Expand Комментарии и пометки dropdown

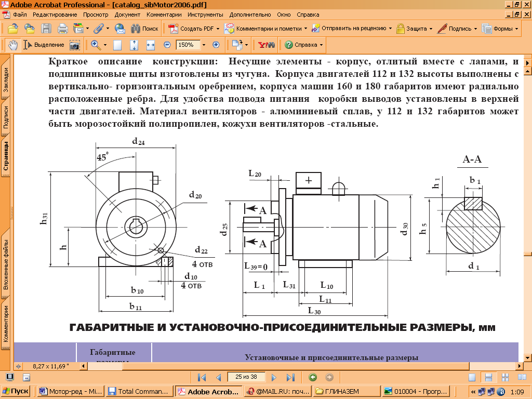coord(305,29)
